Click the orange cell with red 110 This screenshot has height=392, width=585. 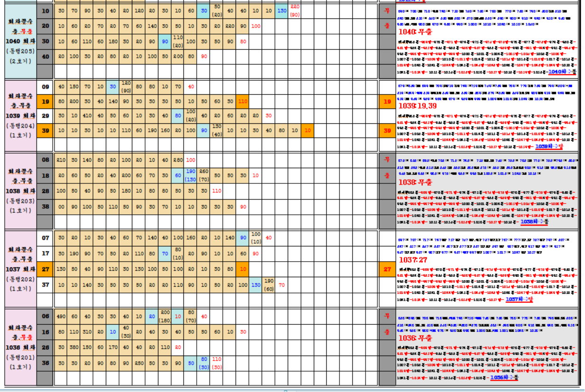pos(242,101)
